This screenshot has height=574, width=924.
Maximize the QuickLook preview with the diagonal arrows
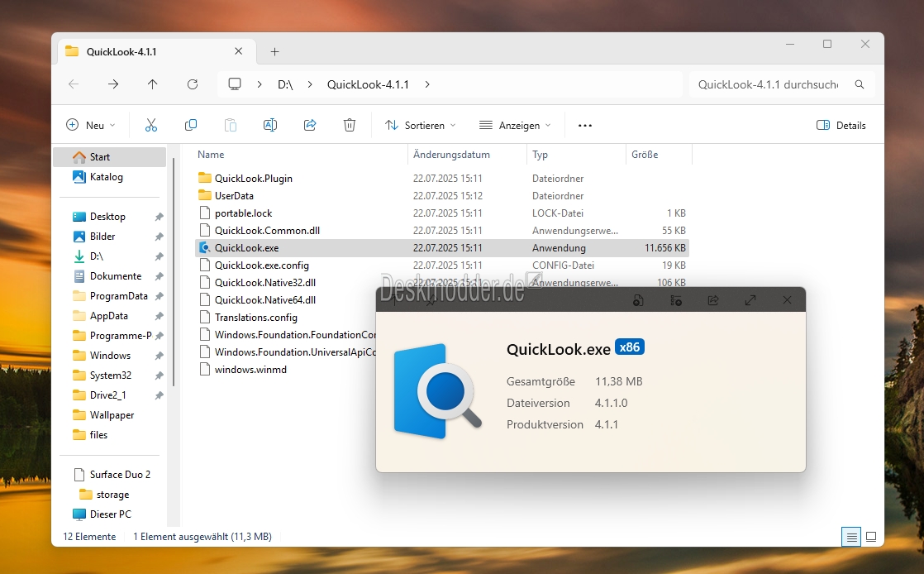pyautogui.click(x=750, y=300)
